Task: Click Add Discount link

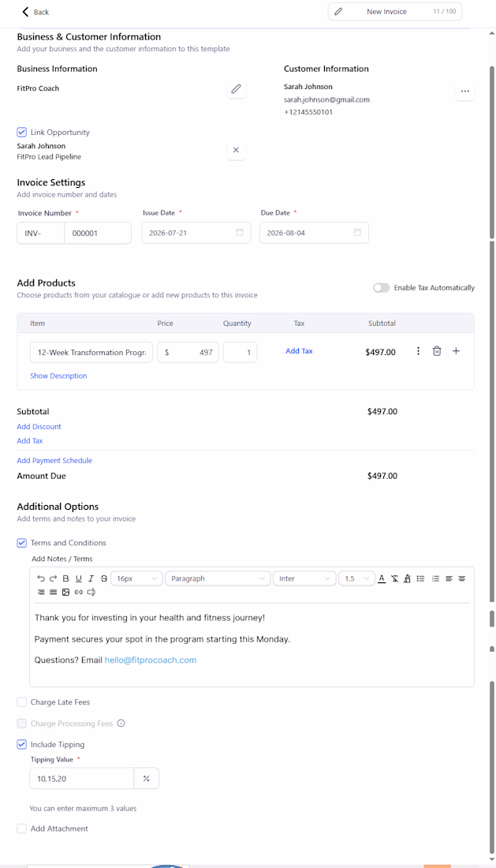Action: coord(39,427)
